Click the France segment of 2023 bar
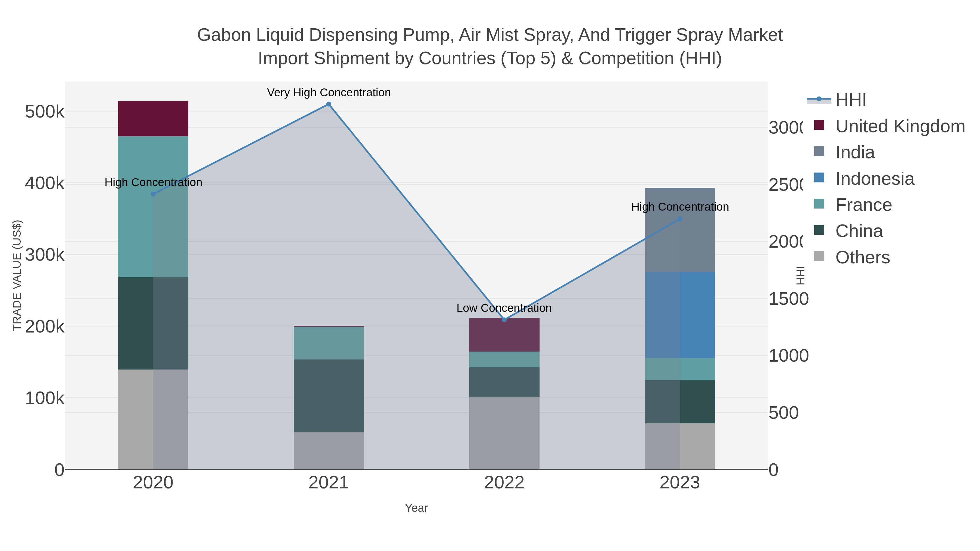 [680, 369]
